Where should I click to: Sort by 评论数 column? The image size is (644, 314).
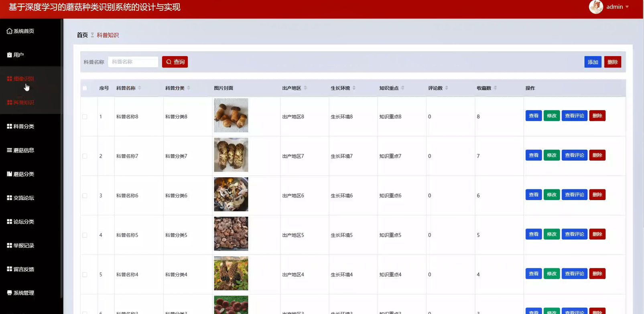tap(447, 88)
